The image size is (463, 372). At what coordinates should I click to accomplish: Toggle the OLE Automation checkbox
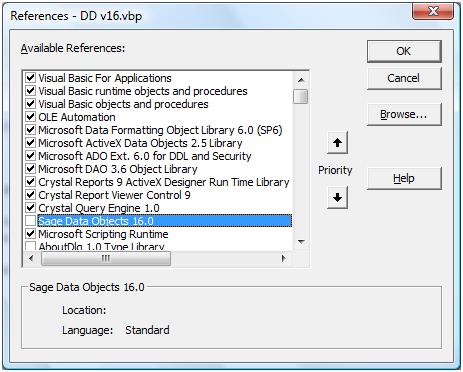(x=30, y=117)
